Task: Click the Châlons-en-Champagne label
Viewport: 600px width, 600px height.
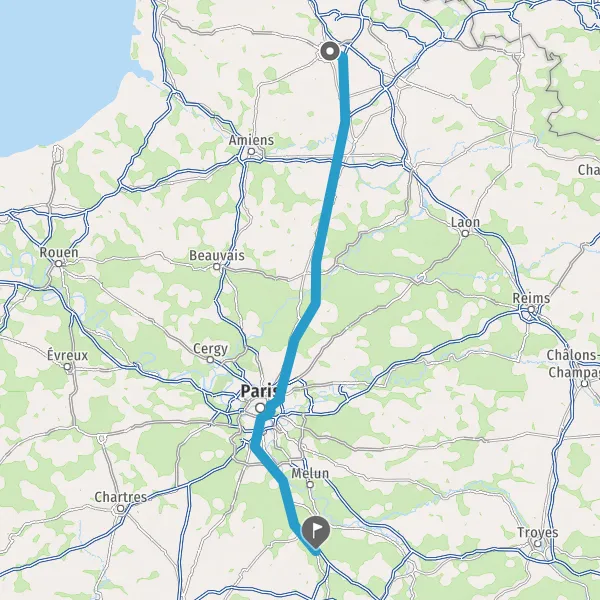Action: (573, 364)
